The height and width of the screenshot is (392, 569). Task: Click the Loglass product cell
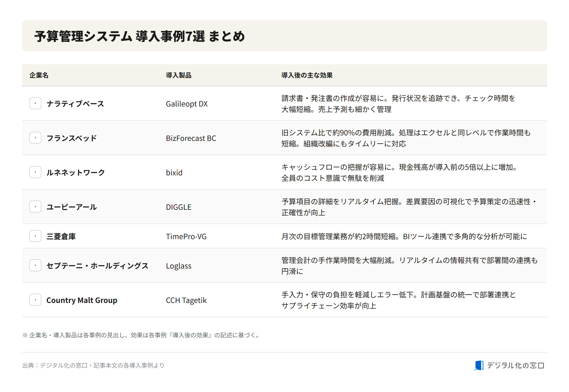click(x=179, y=266)
